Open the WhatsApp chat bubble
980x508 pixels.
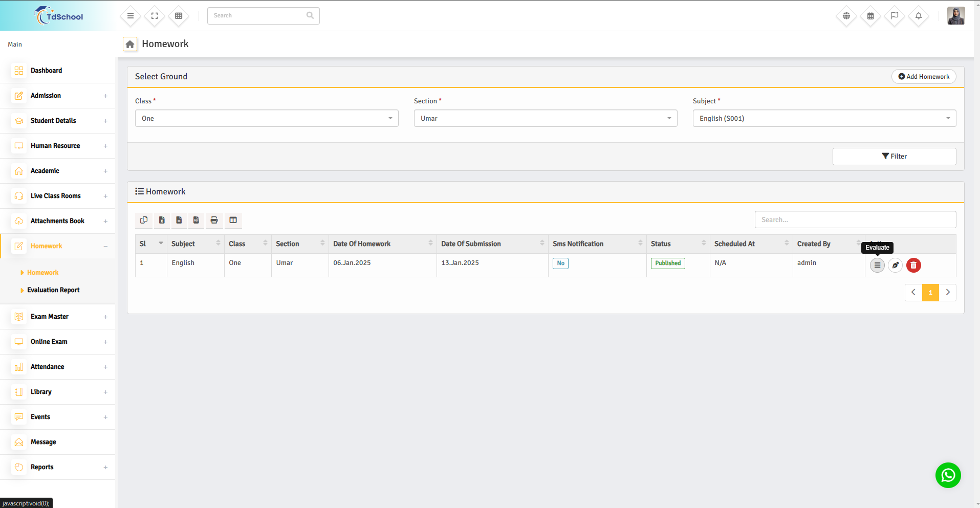[x=948, y=475]
